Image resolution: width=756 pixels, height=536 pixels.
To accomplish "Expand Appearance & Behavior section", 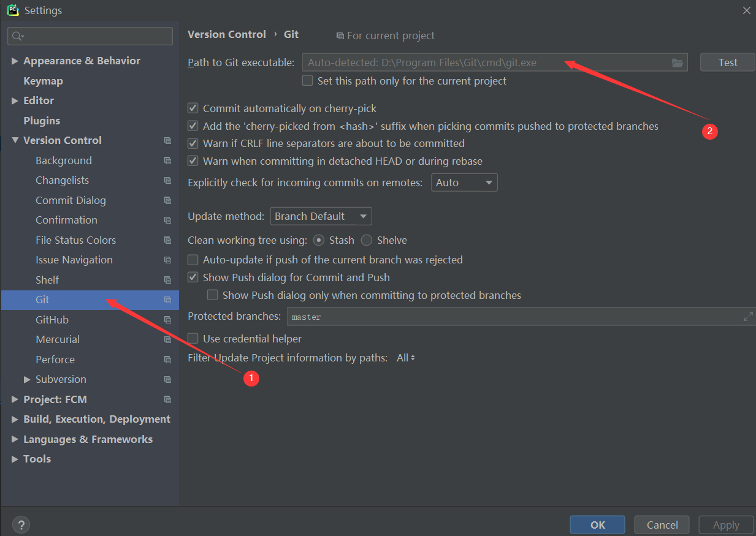I will pyautogui.click(x=15, y=61).
